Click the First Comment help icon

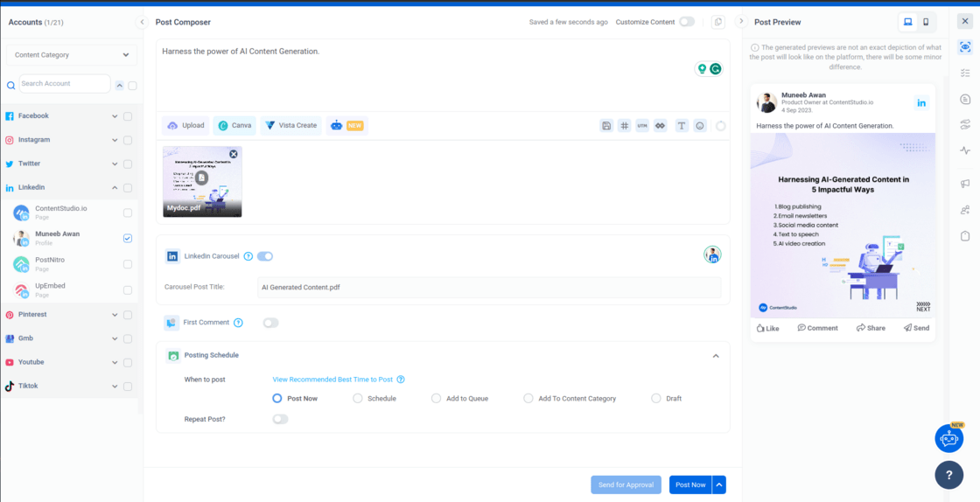[238, 323]
